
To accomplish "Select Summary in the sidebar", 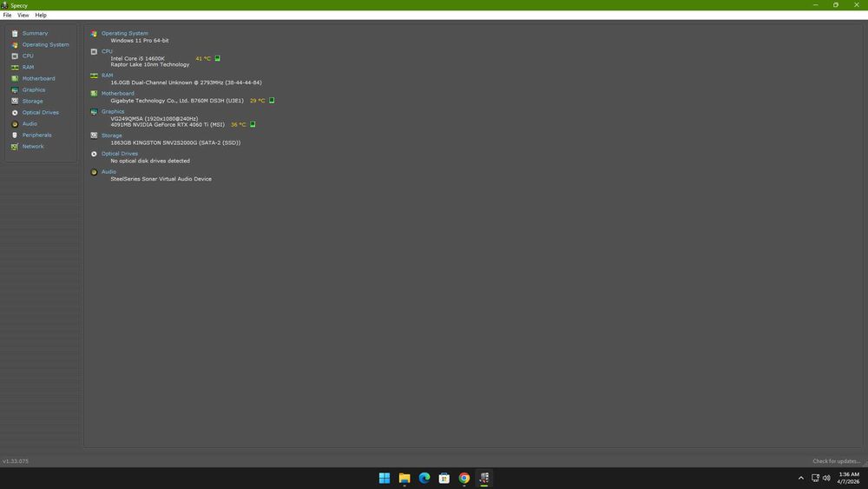I will pos(35,33).
